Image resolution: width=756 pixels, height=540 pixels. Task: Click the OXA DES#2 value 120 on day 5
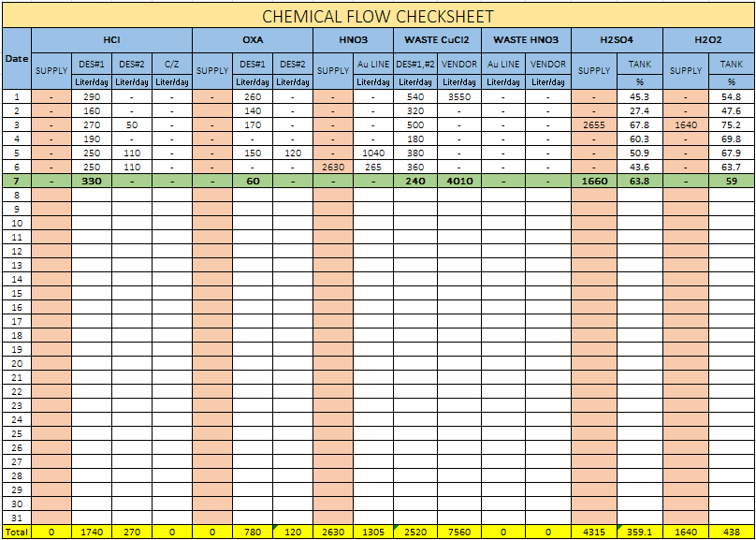pyautogui.click(x=293, y=153)
